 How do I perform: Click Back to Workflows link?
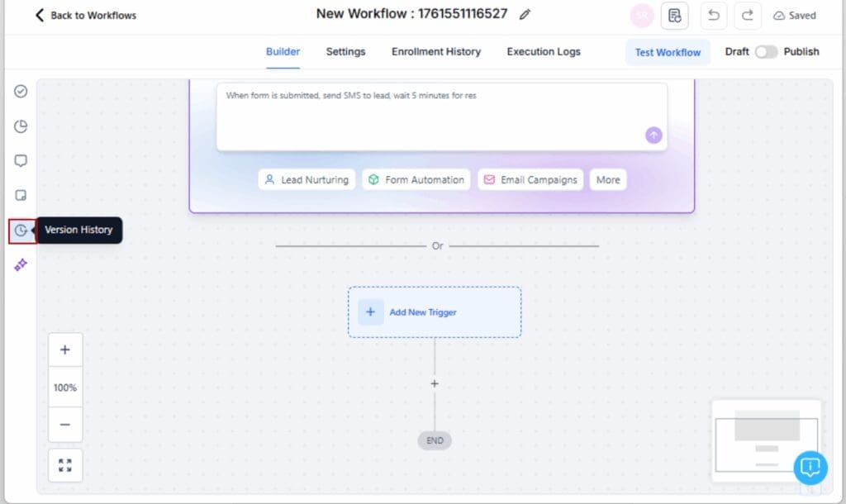coord(83,15)
